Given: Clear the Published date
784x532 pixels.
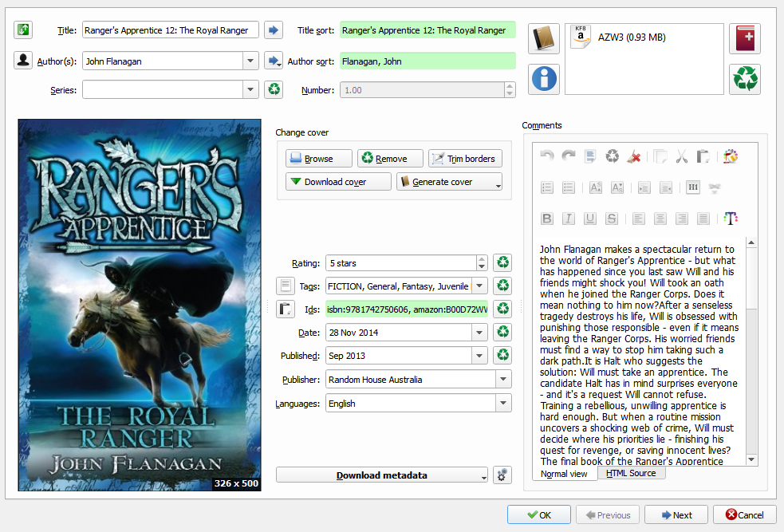Looking at the screenshot, I should tap(502, 355).
